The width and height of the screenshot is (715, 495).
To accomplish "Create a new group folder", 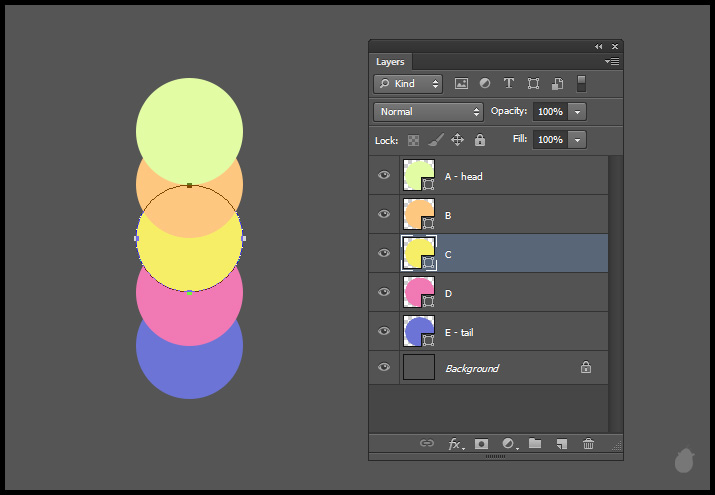I will [x=535, y=443].
